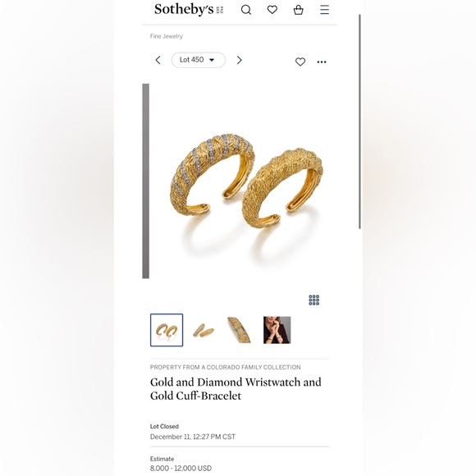The height and width of the screenshot is (476, 476).
Task: Open the search magnifier icon
Action: click(246, 10)
